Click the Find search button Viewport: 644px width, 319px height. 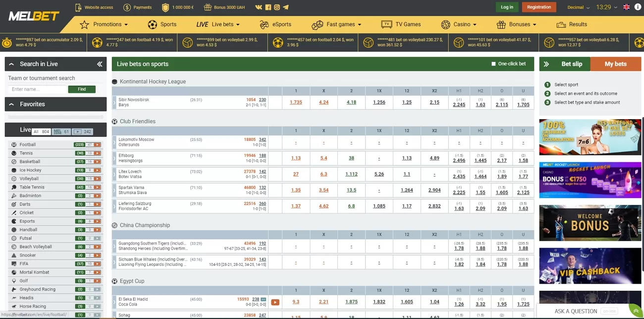coord(82,89)
